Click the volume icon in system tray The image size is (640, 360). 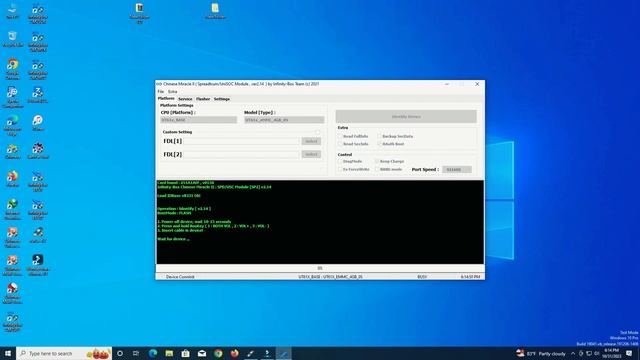pyautogui.click(x=597, y=353)
